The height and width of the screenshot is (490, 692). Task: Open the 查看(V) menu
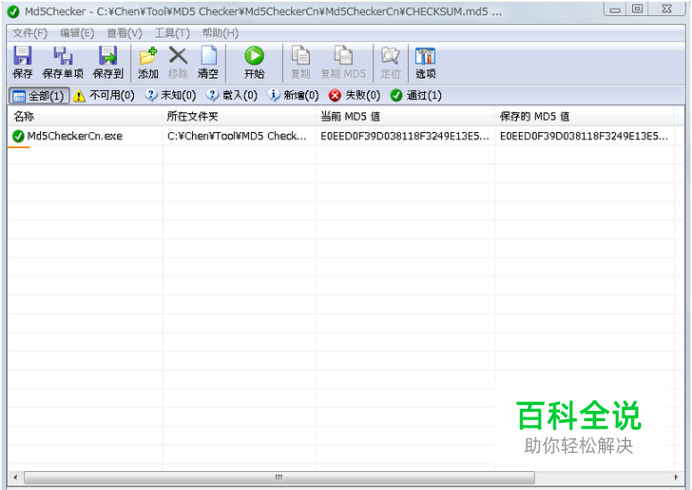pos(124,33)
